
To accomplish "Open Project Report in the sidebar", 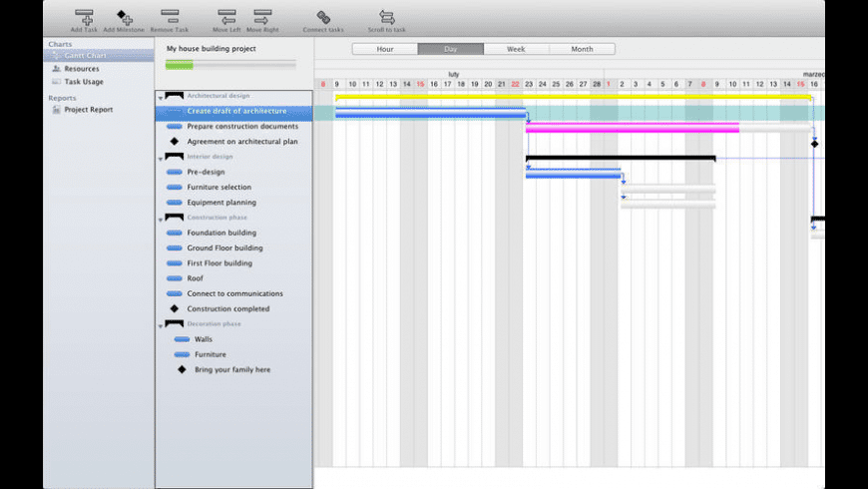I will point(88,110).
